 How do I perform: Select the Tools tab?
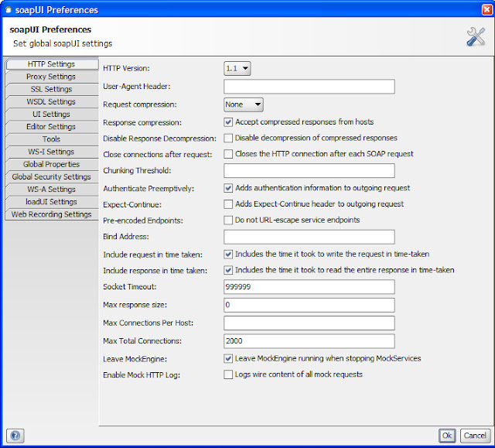52,139
